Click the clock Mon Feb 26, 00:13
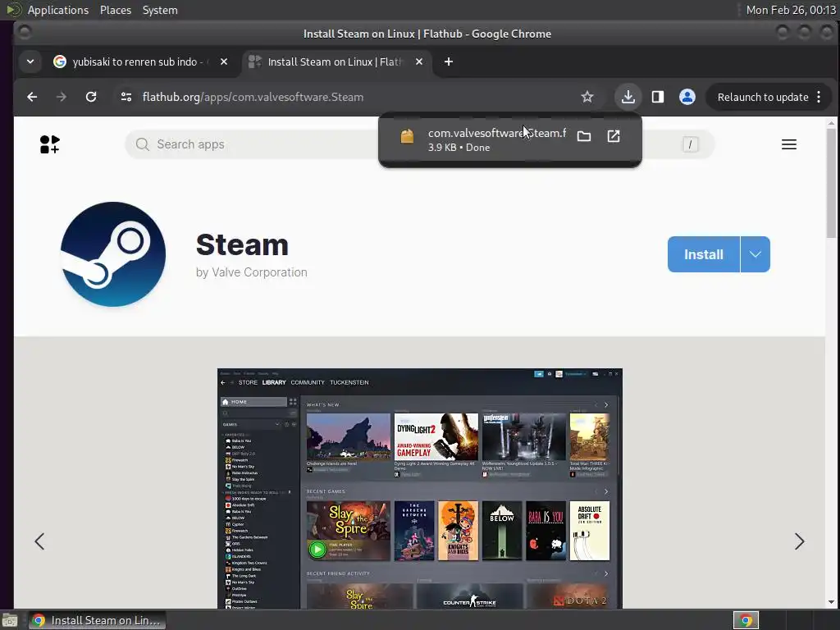The image size is (840, 630). tap(791, 10)
